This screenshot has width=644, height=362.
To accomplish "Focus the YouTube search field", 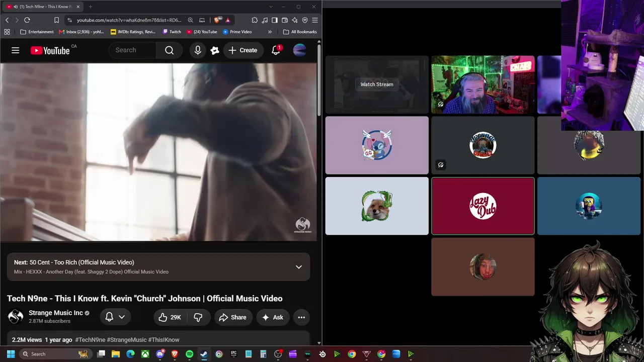I will pos(132,50).
